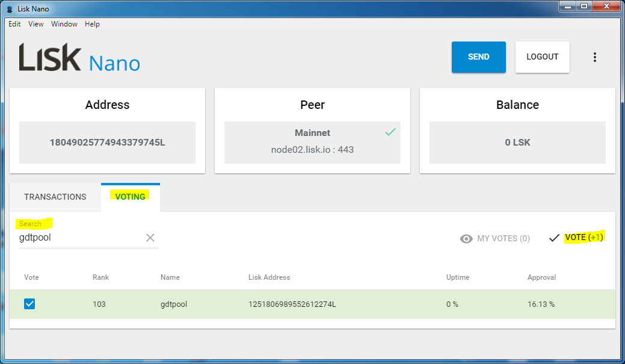This screenshot has width=625, height=364.
Task: Click the uptime value 0 %
Action: pyautogui.click(x=452, y=304)
